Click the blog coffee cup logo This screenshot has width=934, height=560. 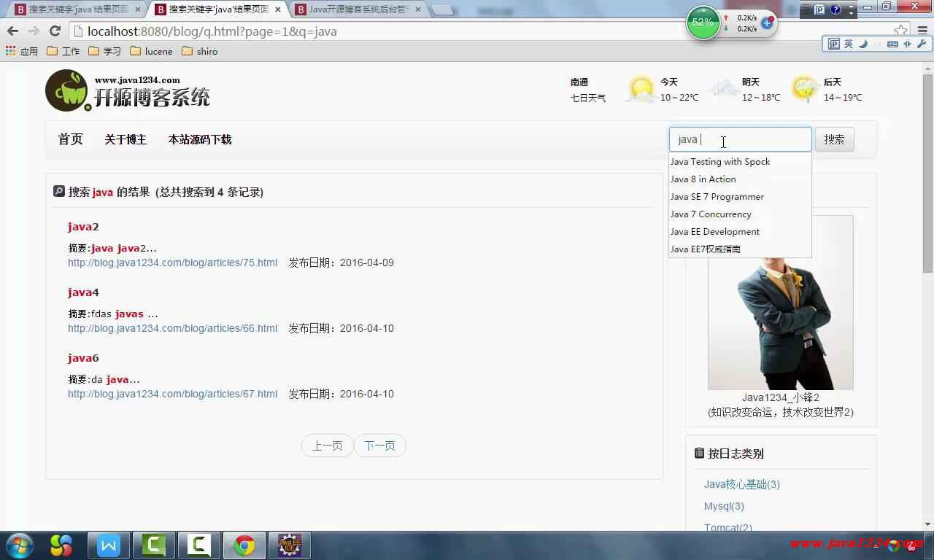click(67, 90)
